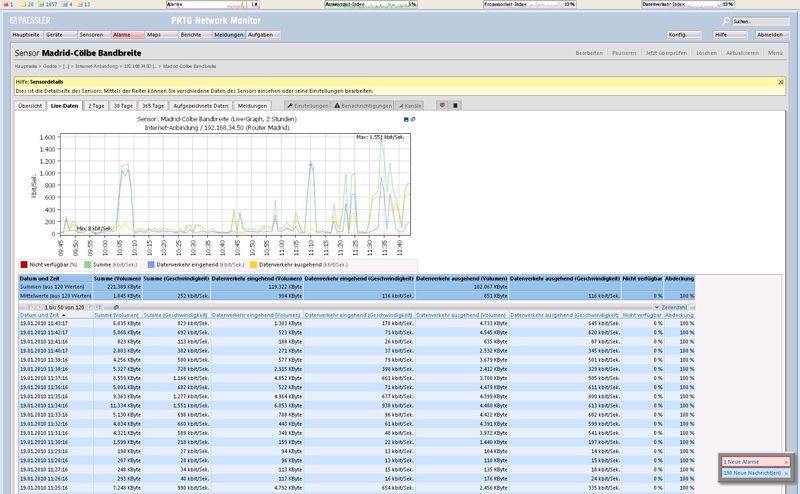This screenshot has width=800, height=494.
Task: Click the PAESSLER logo
Action: [x=32, y=21]
